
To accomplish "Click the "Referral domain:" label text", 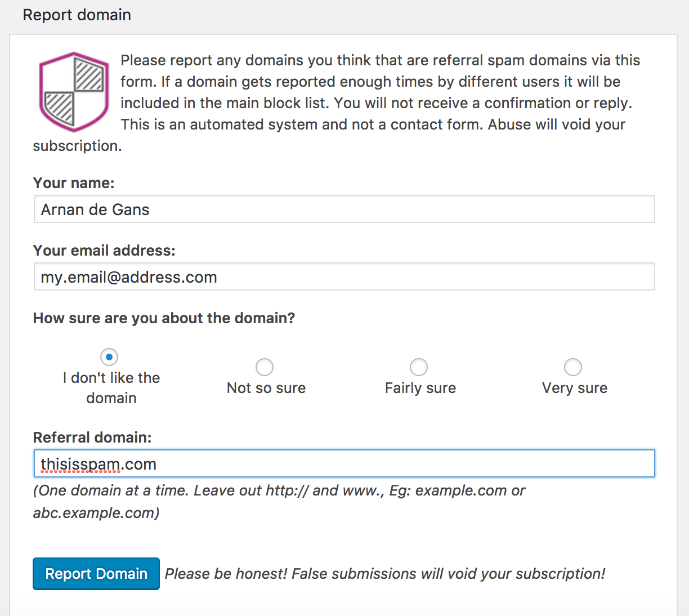I will click(x=92, y=438).
